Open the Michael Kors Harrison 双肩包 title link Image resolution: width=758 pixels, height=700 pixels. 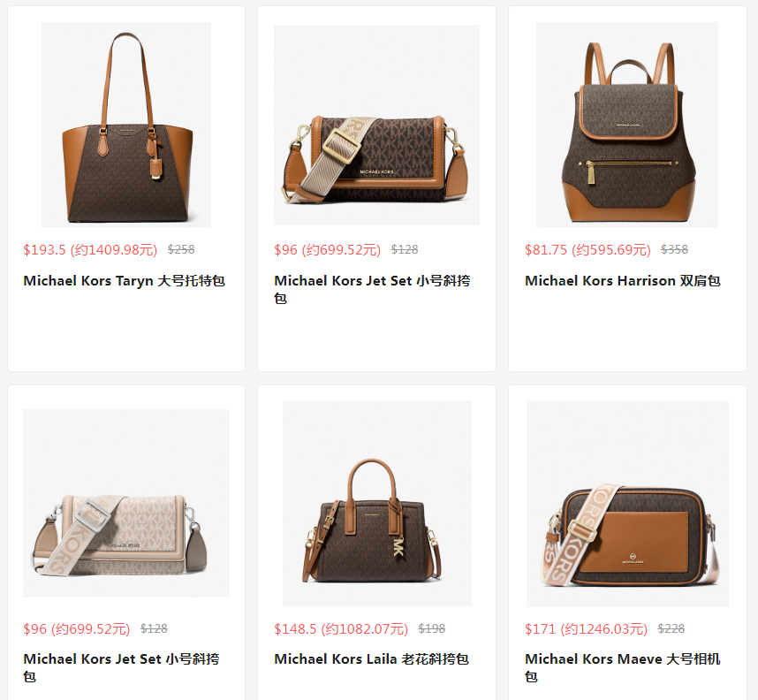623,281
